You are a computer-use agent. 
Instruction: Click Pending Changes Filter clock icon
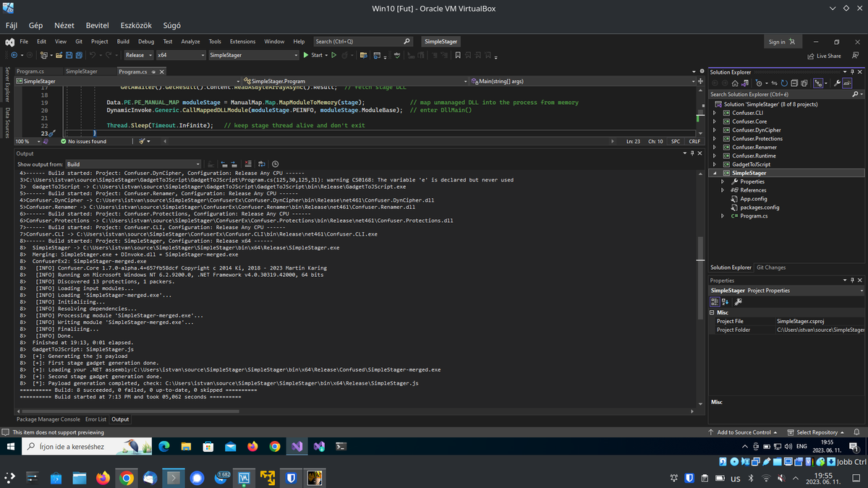(x=759, y=83)
